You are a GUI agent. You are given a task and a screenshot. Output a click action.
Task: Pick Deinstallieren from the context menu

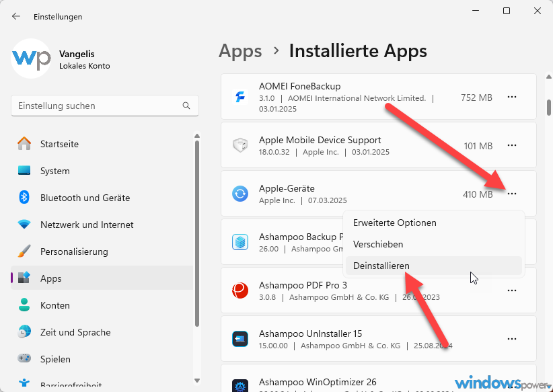(433, 266)
